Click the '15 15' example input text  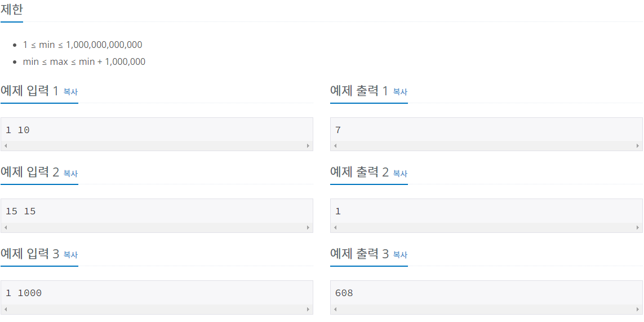20,212
